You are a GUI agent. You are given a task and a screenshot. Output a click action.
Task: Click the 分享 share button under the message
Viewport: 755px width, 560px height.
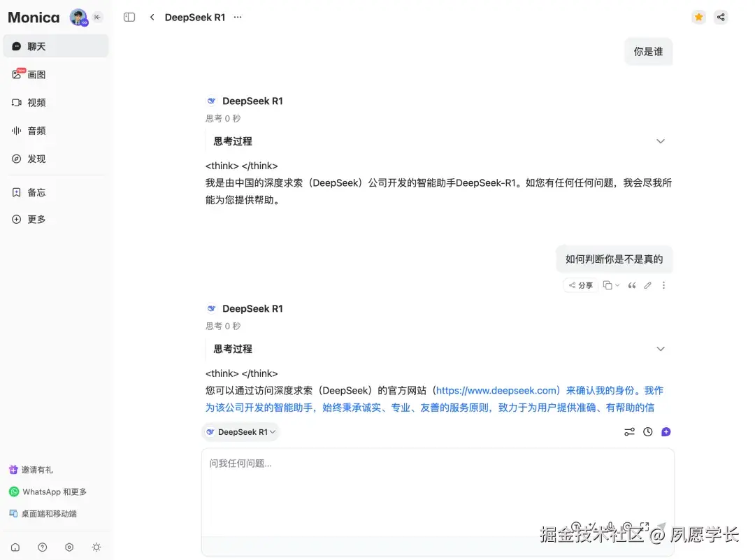point(580,285)
